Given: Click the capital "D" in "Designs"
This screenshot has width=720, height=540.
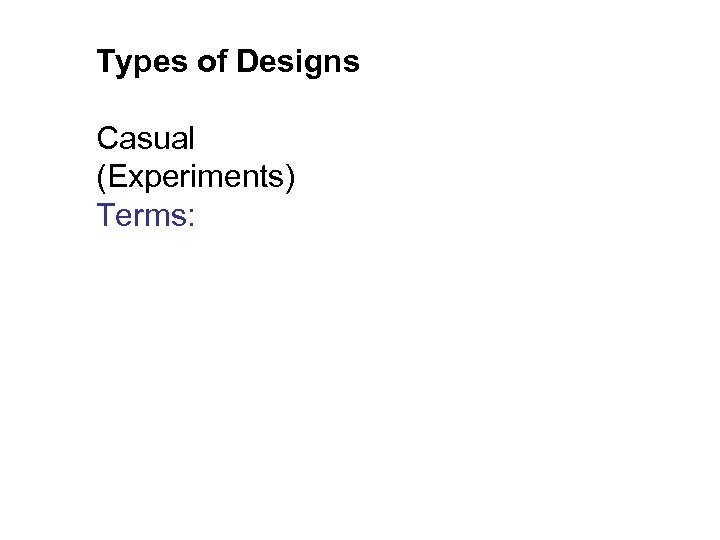Looking at the screenshot, I should [245, 62].
